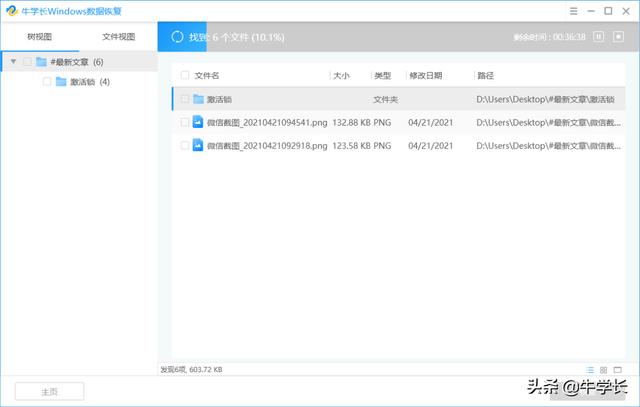Check the 激活锁 row checkbox in file list

pyautogui.click(x=185, y=99)
